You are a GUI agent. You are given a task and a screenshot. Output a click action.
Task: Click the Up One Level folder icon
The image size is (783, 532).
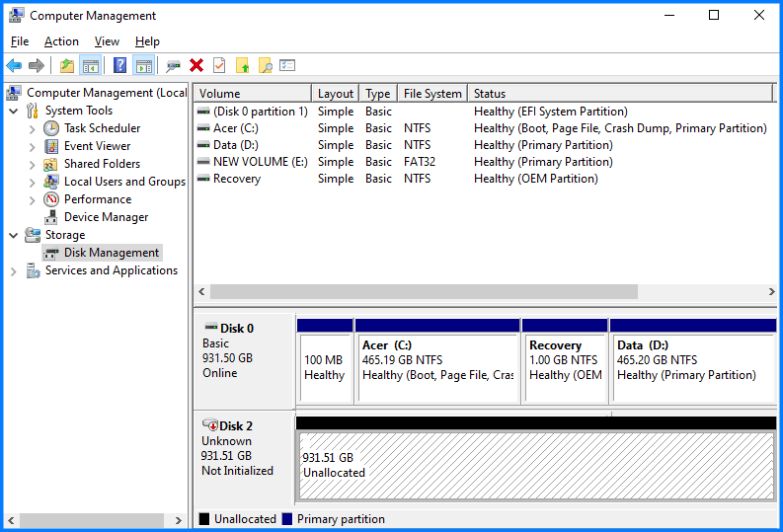66,66
